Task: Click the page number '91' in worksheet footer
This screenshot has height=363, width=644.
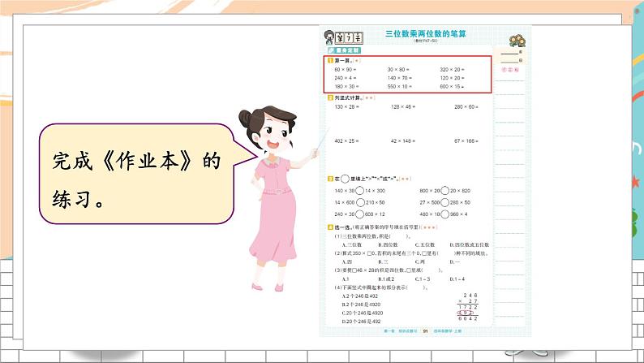Action: (426, 331)
